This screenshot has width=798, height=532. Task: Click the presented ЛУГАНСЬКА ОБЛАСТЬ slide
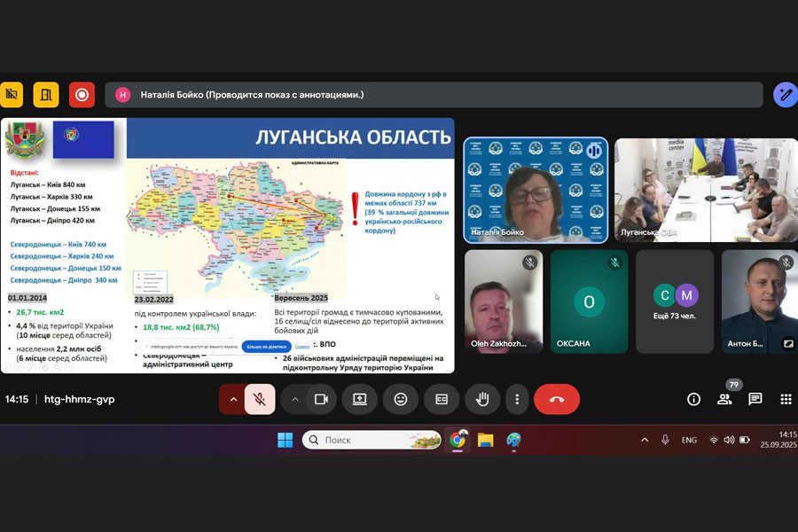click(227, 246)
